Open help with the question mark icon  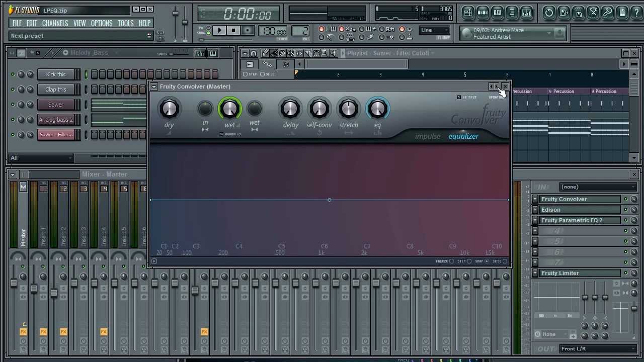tap(636, 12)
